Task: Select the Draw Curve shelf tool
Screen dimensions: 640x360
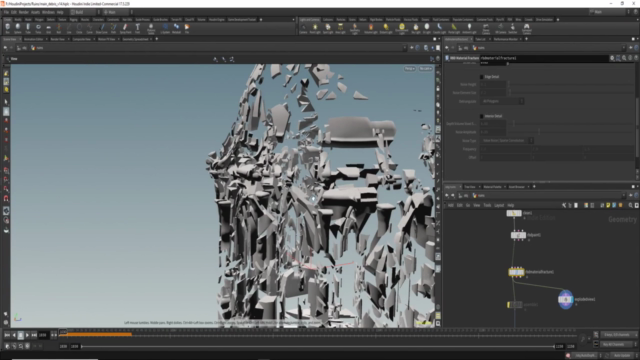Action: point(102,28)
